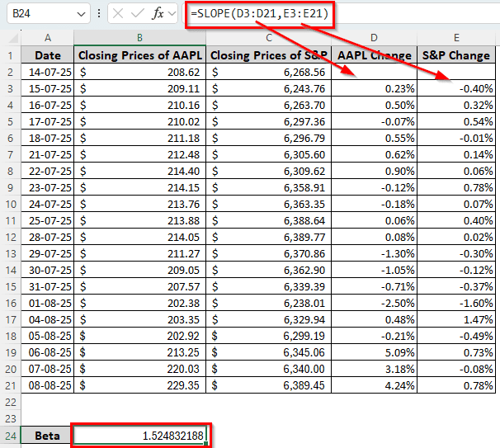Select the cell with date 08-08-25
Viewport: 500px width, 448px height.
tap(47, 384)
